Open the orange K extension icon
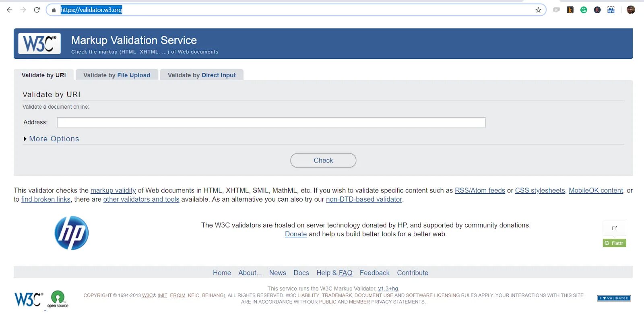 click(x=570, y=10)
